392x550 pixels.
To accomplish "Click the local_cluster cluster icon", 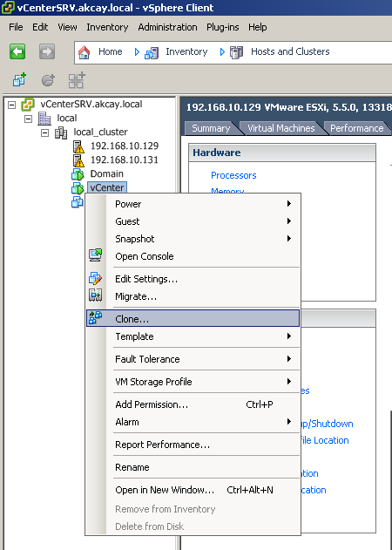I will 61,132.
